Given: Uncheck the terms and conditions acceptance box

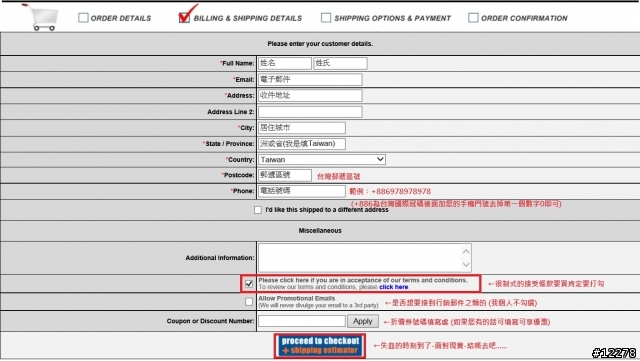Looking at the screenshot, I should 249,283.
